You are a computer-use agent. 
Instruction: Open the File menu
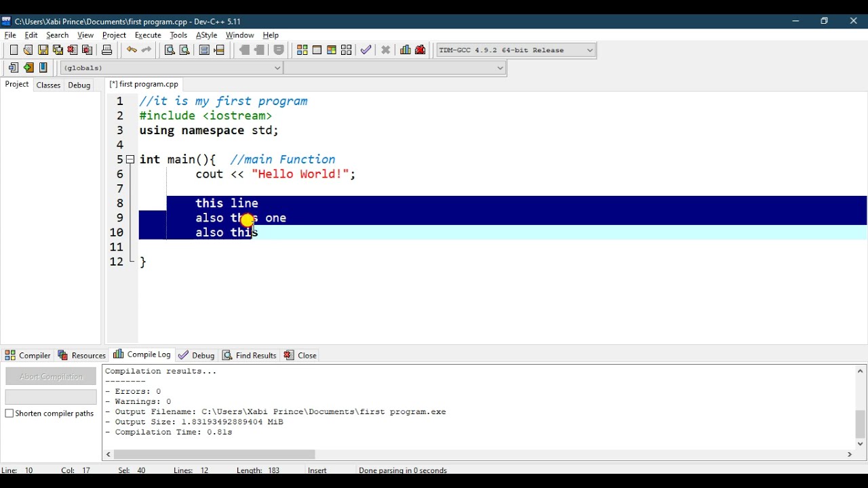point(10,35)
